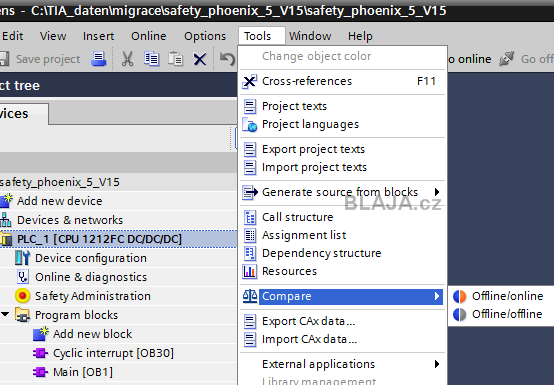The height and width of the screenshot is (385, 554).
Task: Click the Copy icon in toolbar
Action: point(151,59)
